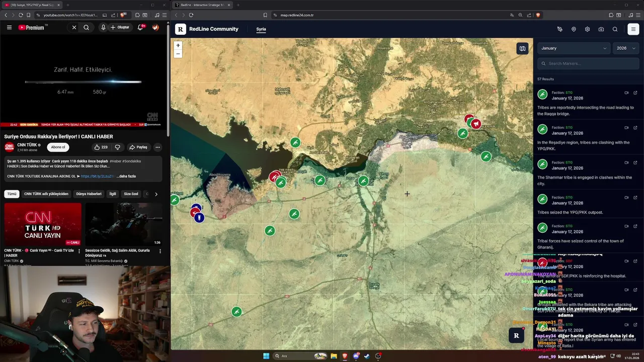Open video for Raqqa bridge tribes report
Image resolution: width=644 pixels, height=362 pixels.
coord(626,93)
